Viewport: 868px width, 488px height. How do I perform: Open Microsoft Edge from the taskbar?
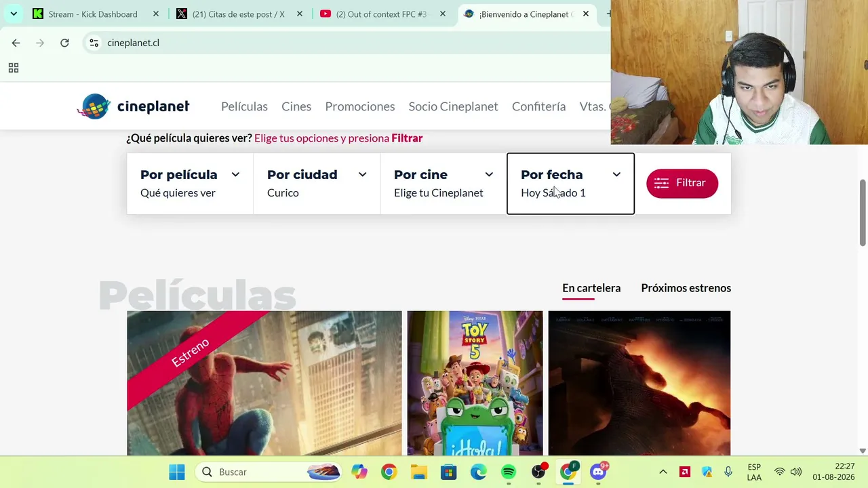point(479,472)
